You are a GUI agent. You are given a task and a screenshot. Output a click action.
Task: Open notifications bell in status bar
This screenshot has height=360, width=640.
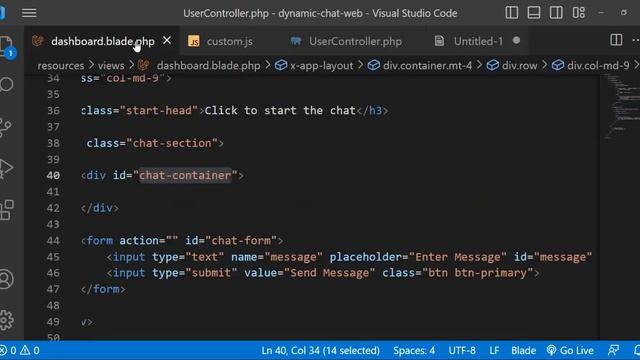click(637, 350)
